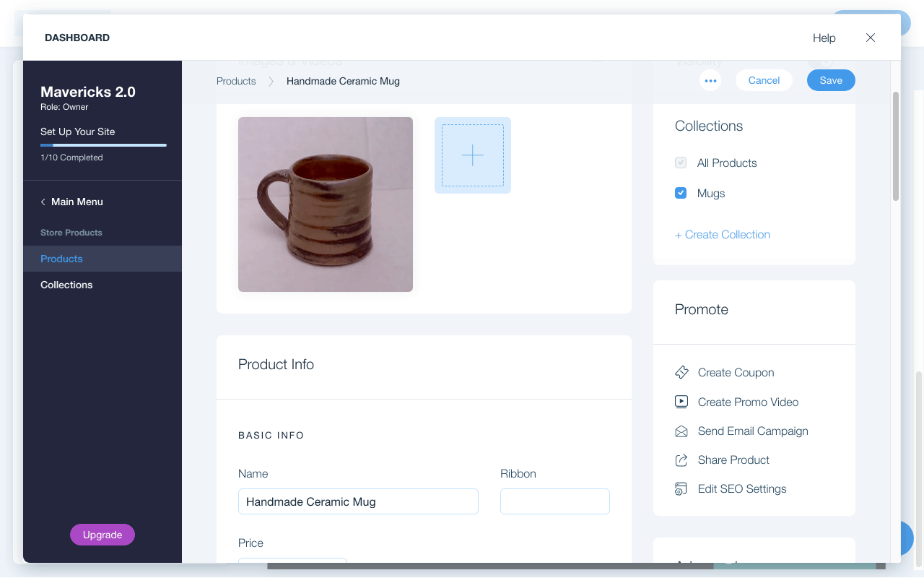Click the DASHBOARD title
This screenshot has height=578, width=924.
pyautogui.click(x=77, y=38)
